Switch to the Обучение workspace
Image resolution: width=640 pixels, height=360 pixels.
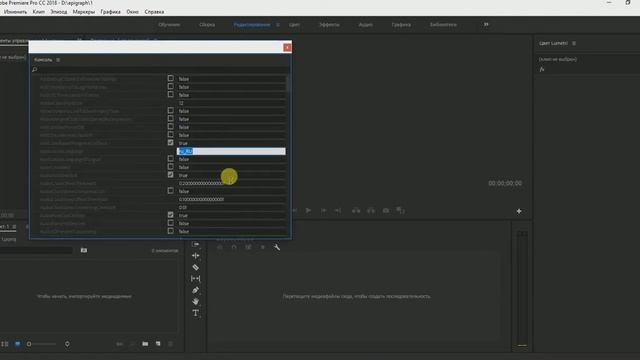169,25
